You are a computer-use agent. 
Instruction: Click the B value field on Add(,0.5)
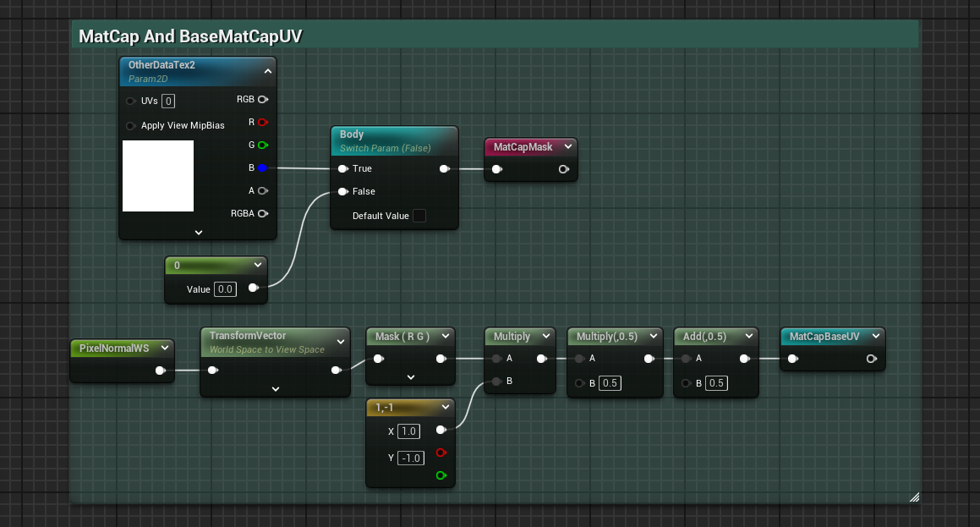point(716,383)
